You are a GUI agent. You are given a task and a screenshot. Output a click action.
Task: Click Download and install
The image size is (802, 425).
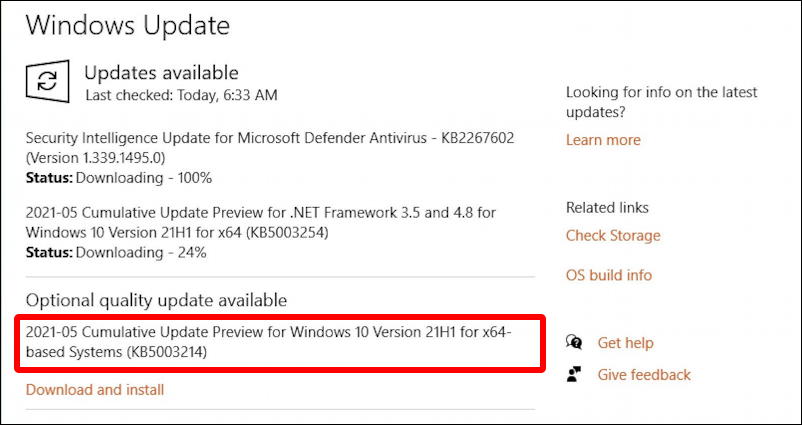point(95,390)
